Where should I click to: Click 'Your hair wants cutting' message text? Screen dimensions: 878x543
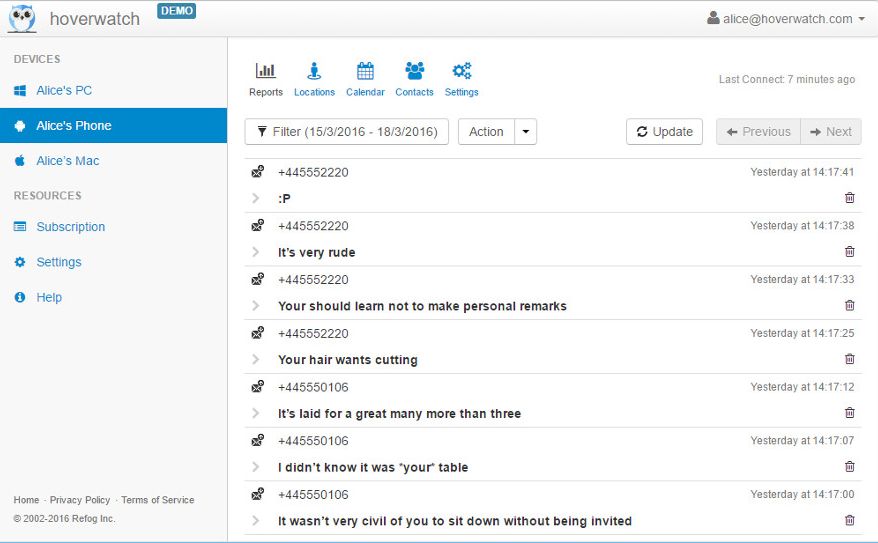tap(348, 359)
